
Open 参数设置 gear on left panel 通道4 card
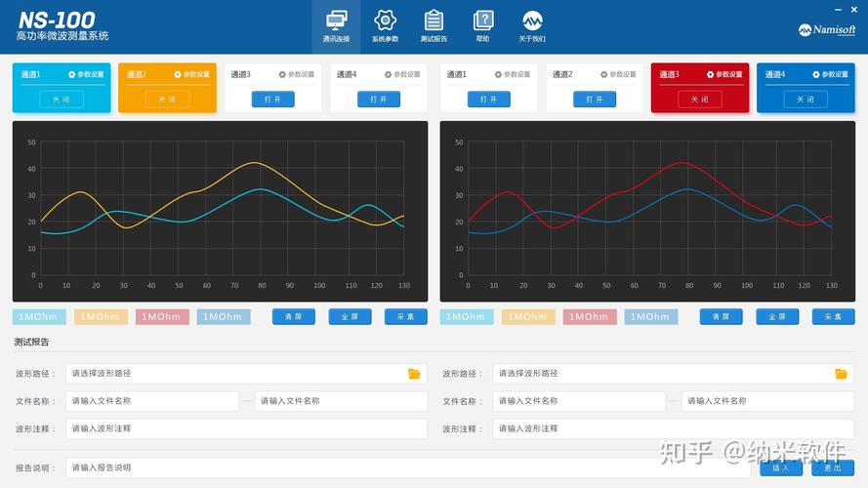402,74
